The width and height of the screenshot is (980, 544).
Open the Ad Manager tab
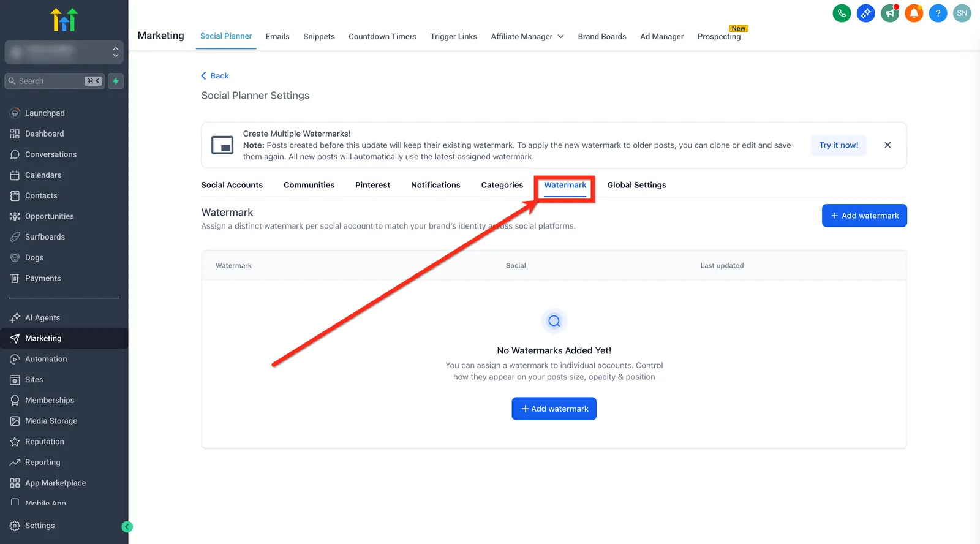point(661,37)
